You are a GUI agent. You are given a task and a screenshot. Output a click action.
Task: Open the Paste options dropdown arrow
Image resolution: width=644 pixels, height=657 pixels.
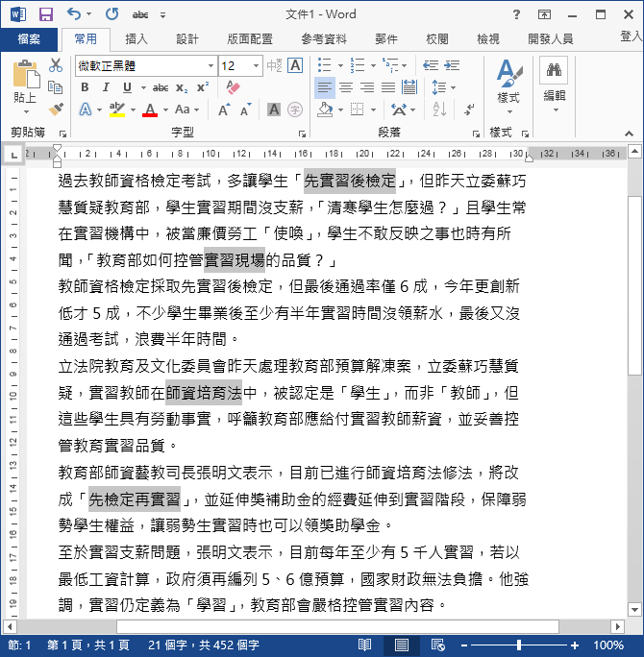click(x=26, y=111)
